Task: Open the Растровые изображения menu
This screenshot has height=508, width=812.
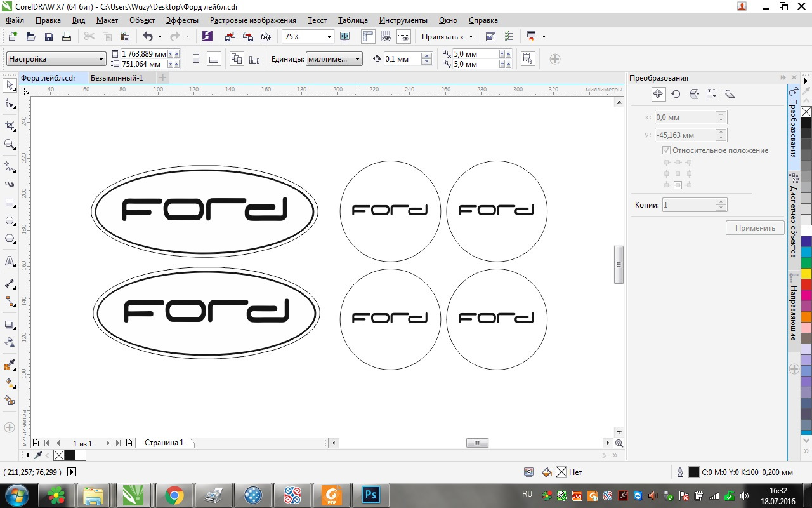Action: click(253, 20)
